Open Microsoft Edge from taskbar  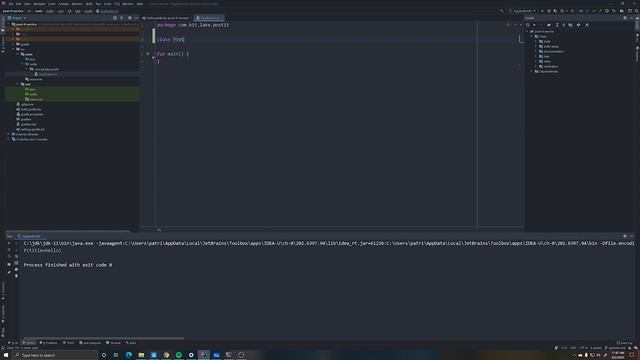click(129, 355)
